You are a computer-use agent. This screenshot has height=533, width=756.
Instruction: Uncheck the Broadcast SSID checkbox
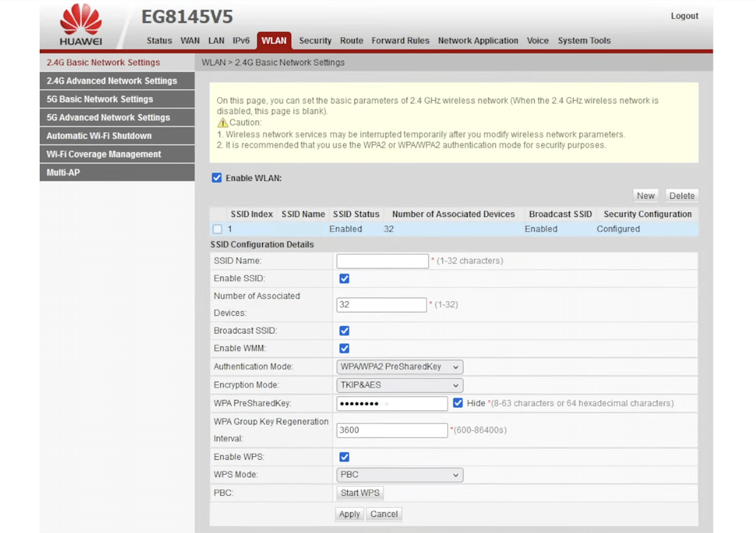(x=344, y=331)
